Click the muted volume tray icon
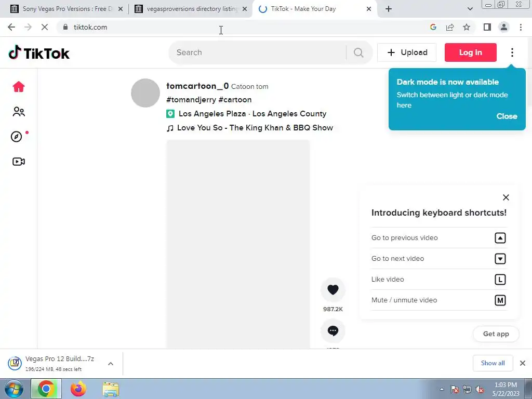This screenshot has height=399, width=532. [480, 389]
